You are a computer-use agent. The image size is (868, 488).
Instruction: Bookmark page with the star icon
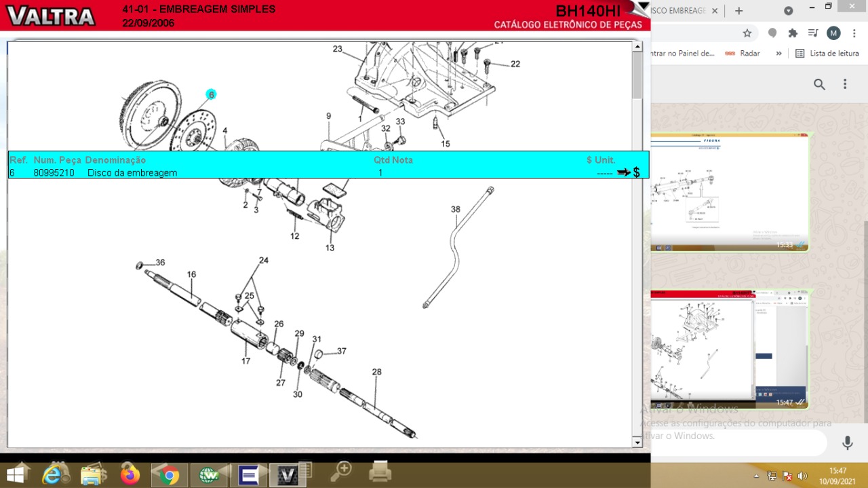coord(747,33)
